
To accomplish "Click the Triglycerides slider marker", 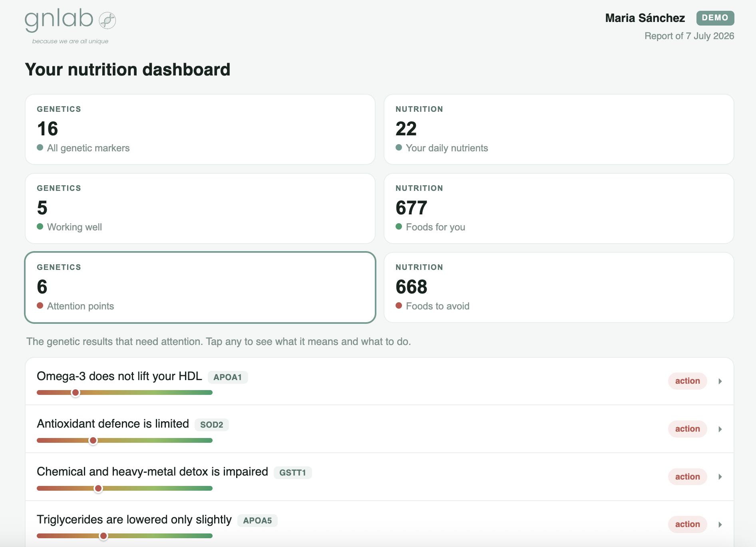I will [103, 536].
